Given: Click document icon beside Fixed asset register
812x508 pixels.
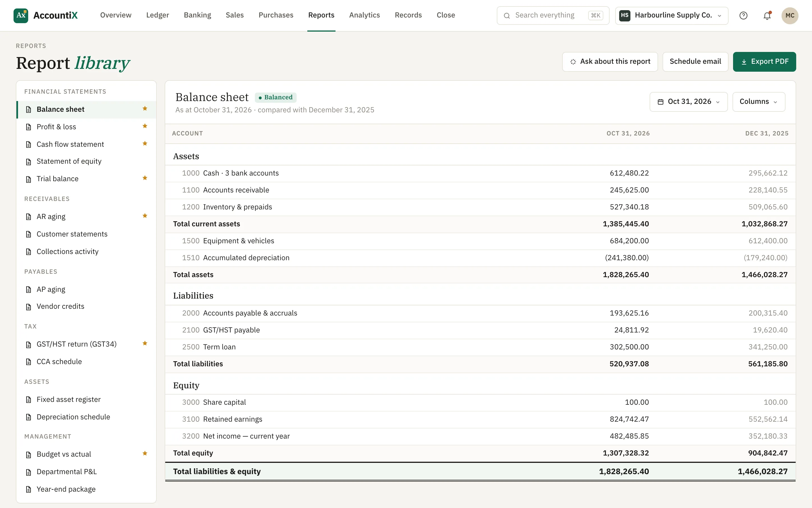Looking at the screenshot, I should (x=28, y=400).
